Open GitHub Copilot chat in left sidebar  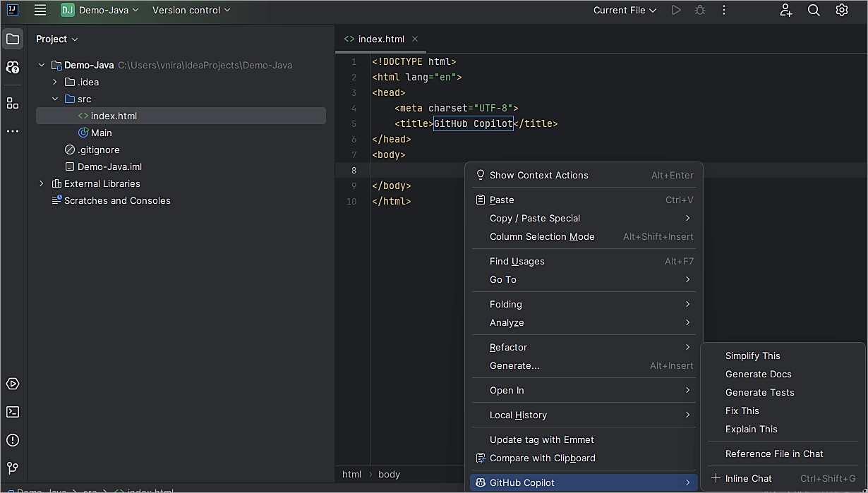pyautogui.click(x=13, y=68)
